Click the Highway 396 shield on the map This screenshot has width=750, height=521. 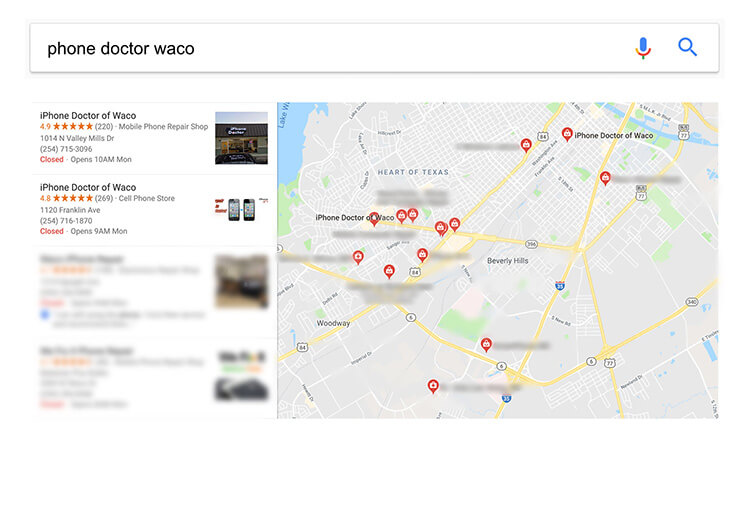pos(531,243)
